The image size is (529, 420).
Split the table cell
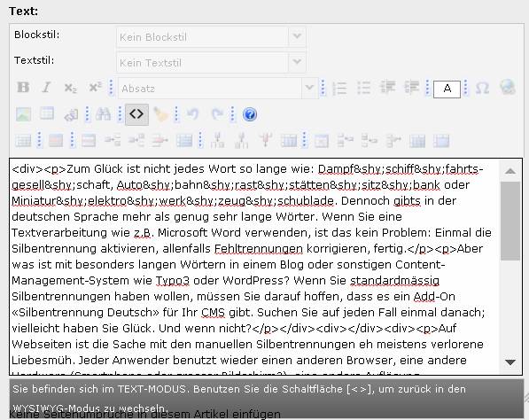417,141
